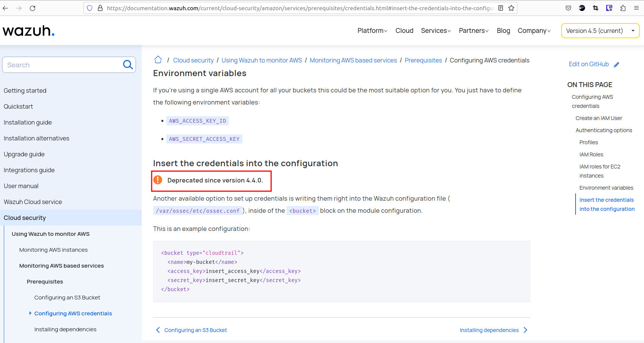Click the search magnifier icon

point(128,65)
